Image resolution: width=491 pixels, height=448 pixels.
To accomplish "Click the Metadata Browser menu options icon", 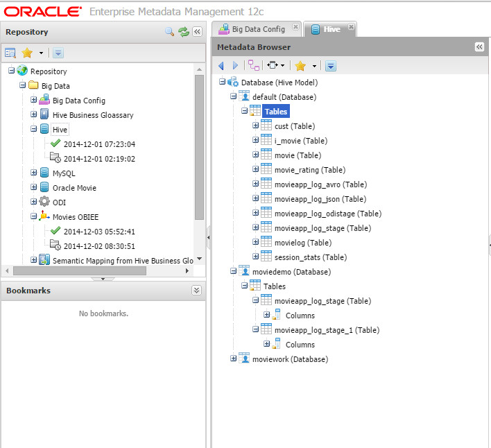I will click(331, 66).
